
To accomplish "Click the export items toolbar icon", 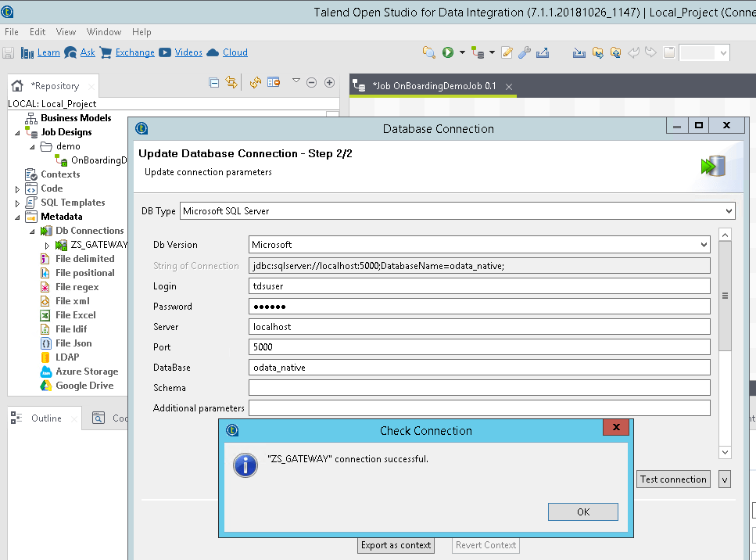I will click(x=543, y=52).
